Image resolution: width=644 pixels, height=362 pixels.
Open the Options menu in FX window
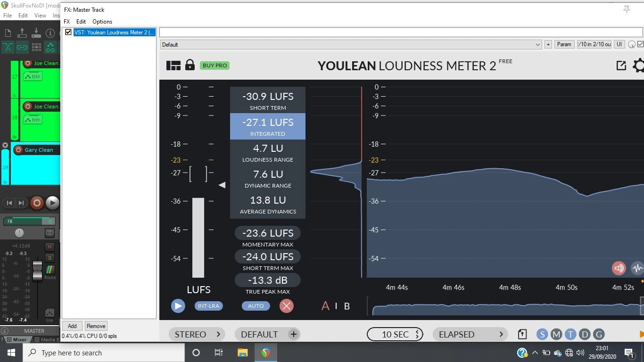(102, 22)
